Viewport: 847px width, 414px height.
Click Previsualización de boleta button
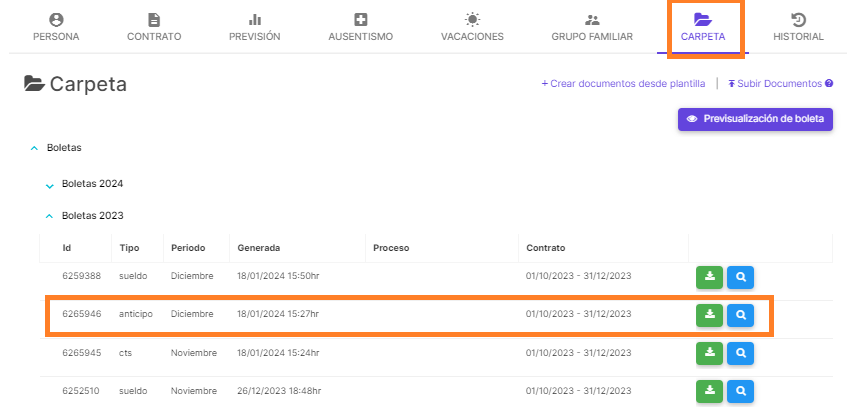click(755, 119)
